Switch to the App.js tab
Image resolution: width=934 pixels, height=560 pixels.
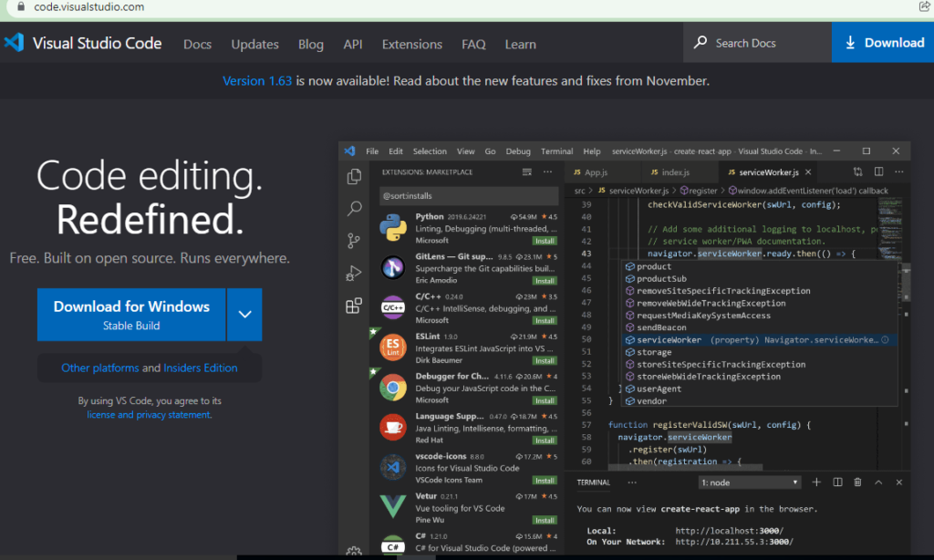(596, 172)
